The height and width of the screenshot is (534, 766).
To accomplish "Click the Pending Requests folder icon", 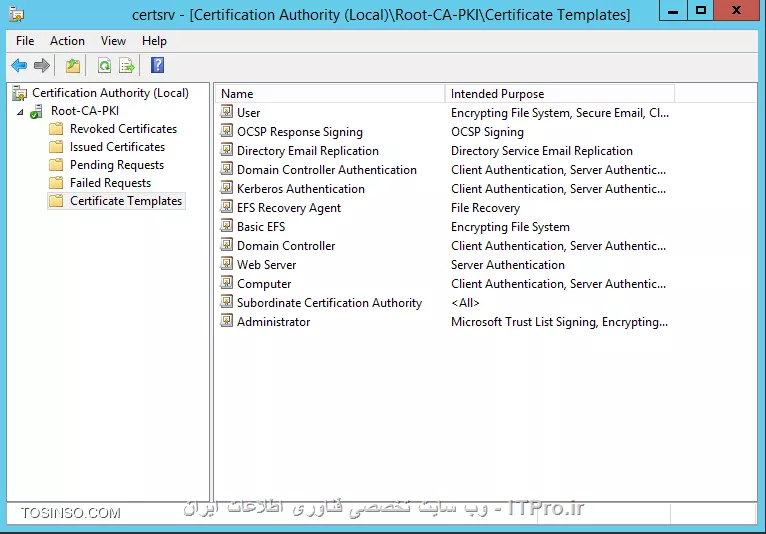I will (x=56, y=165).
